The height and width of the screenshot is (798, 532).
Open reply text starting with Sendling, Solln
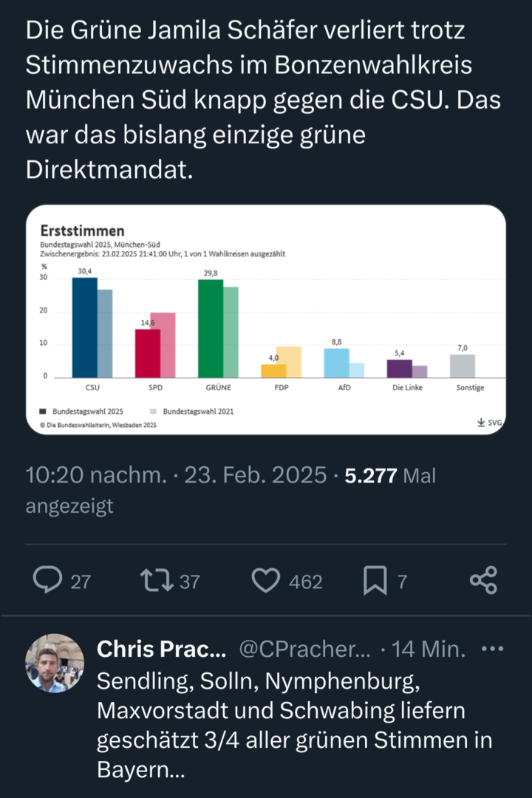point(295,726)
